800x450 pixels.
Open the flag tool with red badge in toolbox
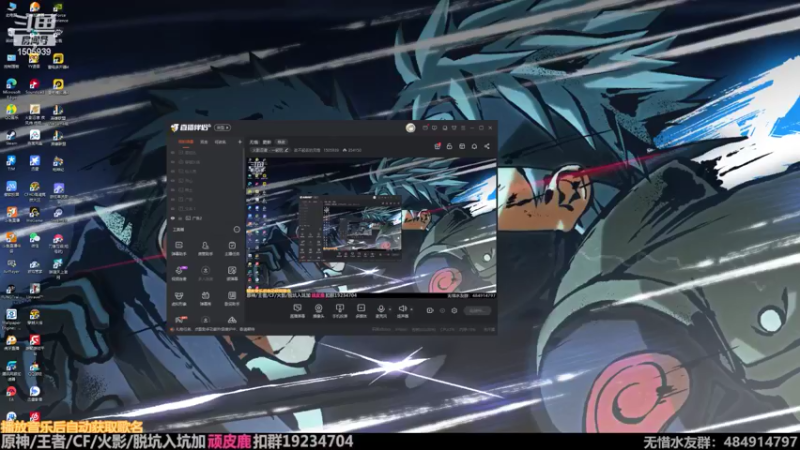(x=180, y=320)
